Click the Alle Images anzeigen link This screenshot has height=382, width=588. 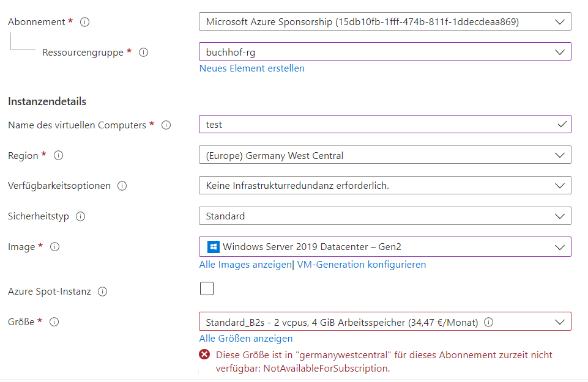[x=245, y=265]
